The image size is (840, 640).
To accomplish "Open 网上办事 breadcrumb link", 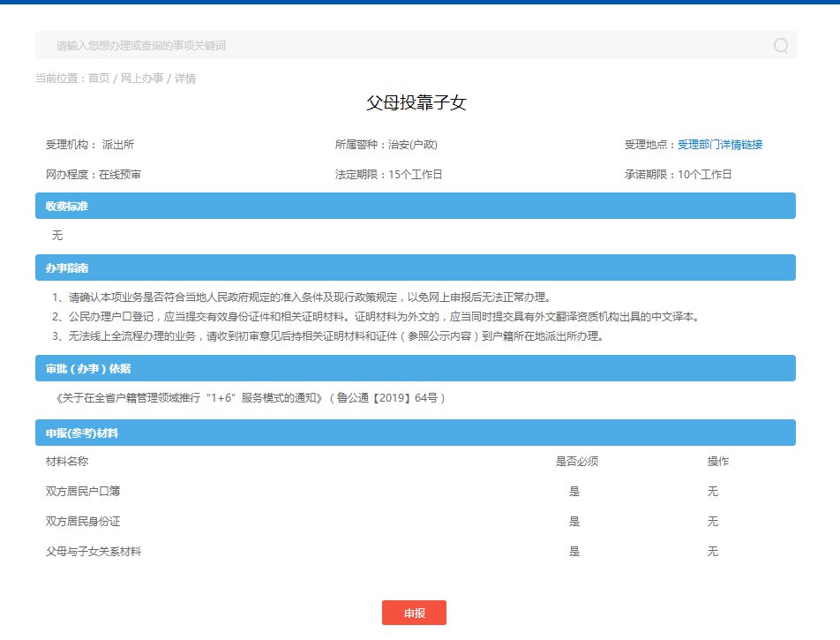I will (142, 79).
